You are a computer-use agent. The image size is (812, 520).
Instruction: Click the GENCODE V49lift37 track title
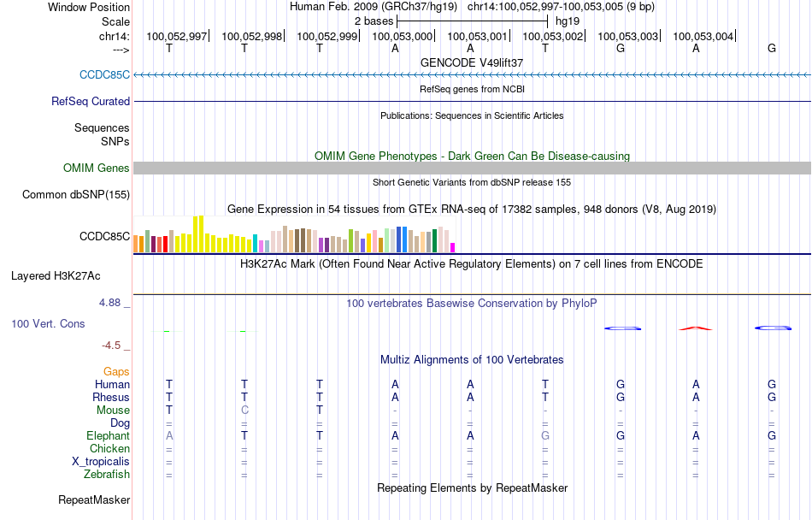[472, 62]
